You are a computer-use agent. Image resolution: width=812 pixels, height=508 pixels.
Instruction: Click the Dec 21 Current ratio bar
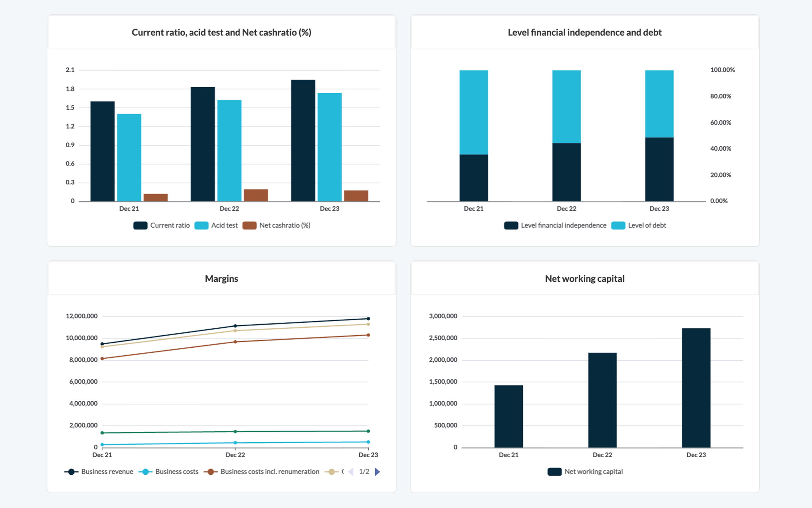[x=102, y=151]
